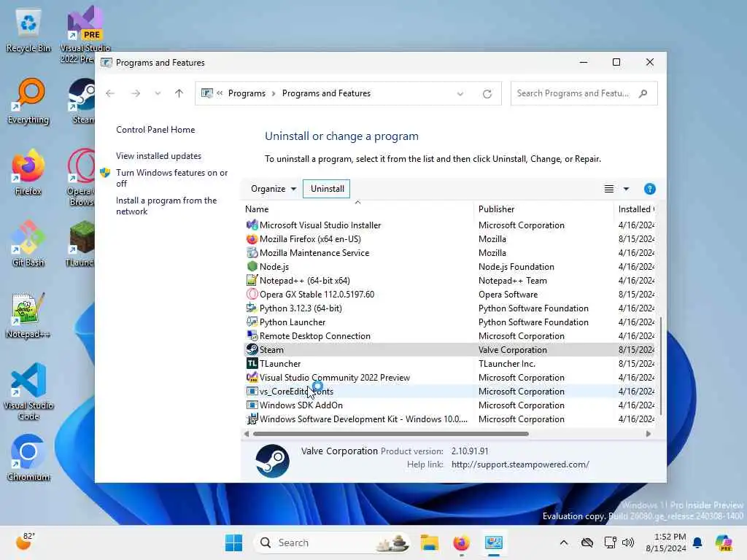Show hidden system tray icons
The width and height of the screenshot is (747, 560).
(x=564, y=542)
